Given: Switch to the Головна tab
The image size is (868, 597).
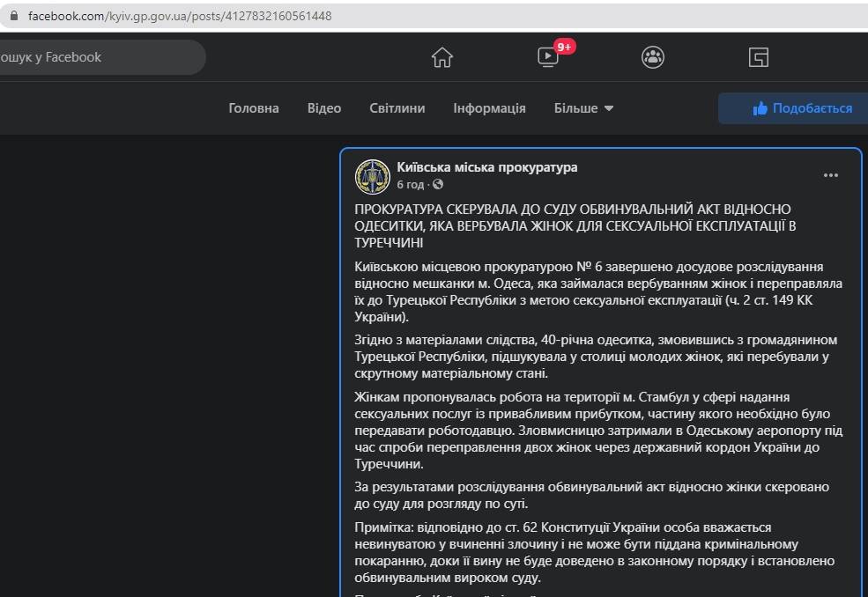Looking at the screenshot, I should [254, 108].
